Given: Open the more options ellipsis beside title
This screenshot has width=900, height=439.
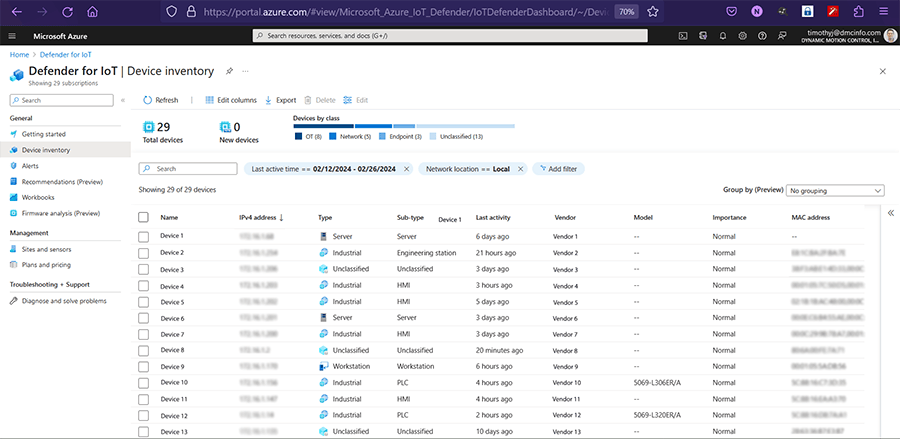Looking at the screenshot, I should click(x=245, y=71).
